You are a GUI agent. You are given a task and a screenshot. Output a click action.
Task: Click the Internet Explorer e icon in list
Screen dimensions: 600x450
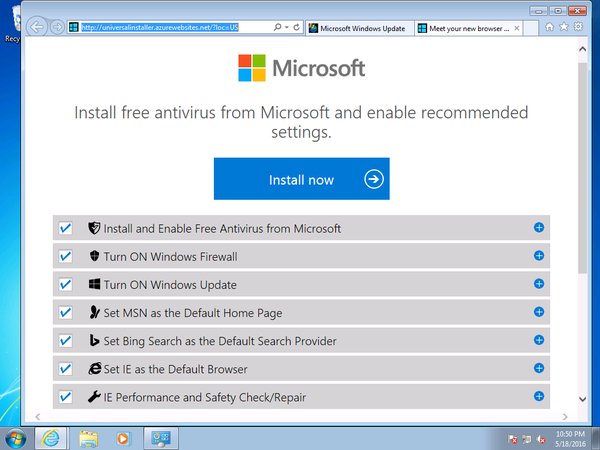pyautogui.click(x=95, y=368)
